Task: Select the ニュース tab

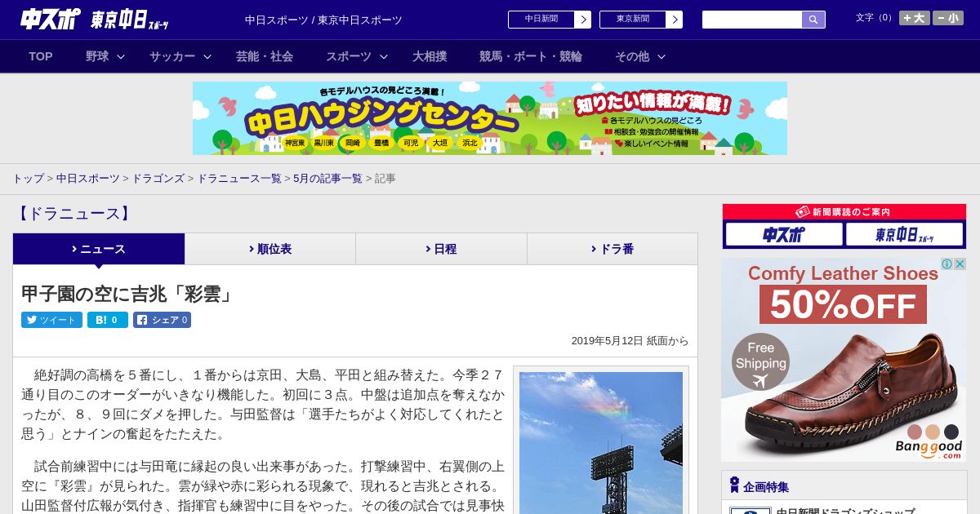Action: [x=99, y=249]
